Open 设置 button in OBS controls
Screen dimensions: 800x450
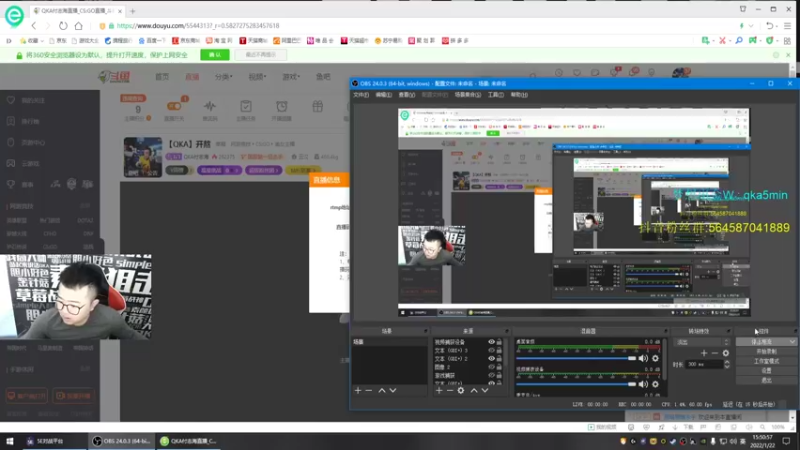(766, 371)
